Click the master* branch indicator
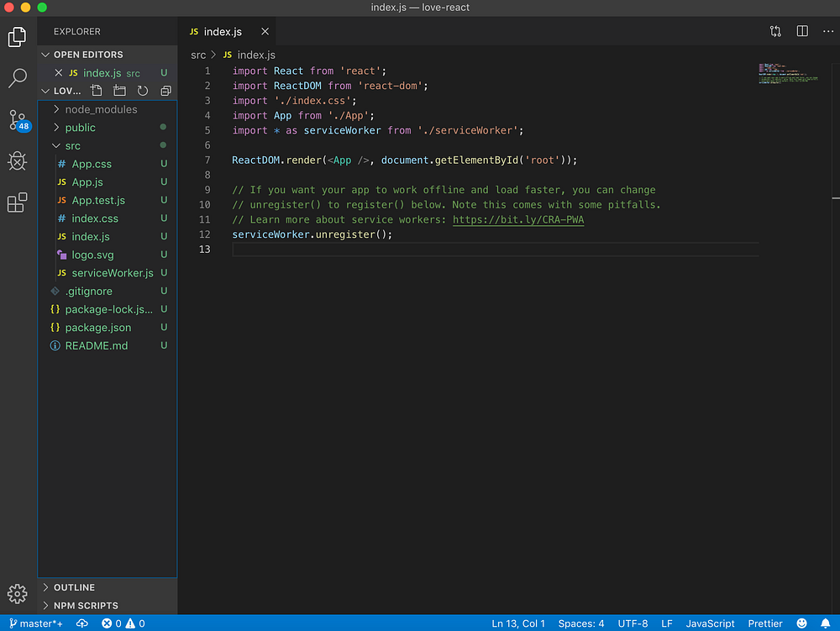 [x=35, y=623]
